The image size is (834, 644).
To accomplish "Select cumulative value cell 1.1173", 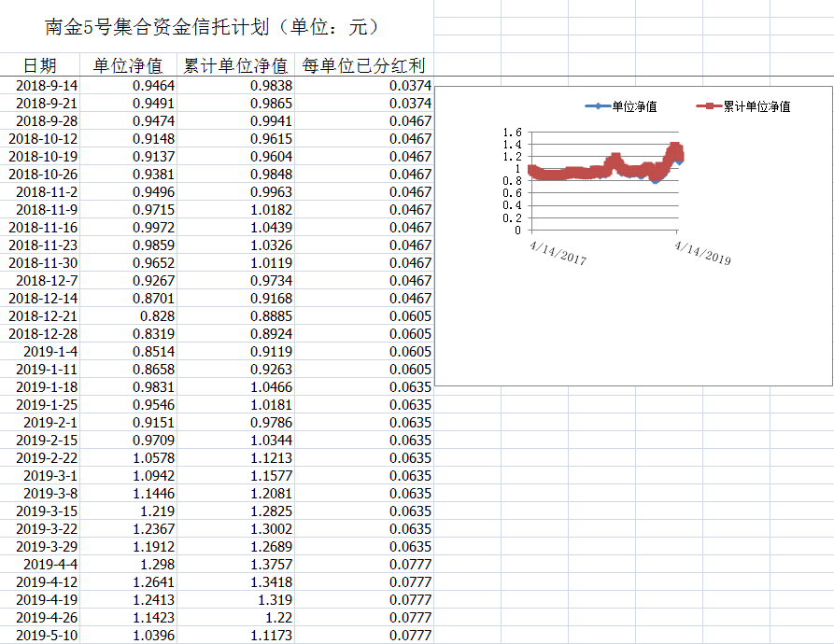I will coord(235,636).
